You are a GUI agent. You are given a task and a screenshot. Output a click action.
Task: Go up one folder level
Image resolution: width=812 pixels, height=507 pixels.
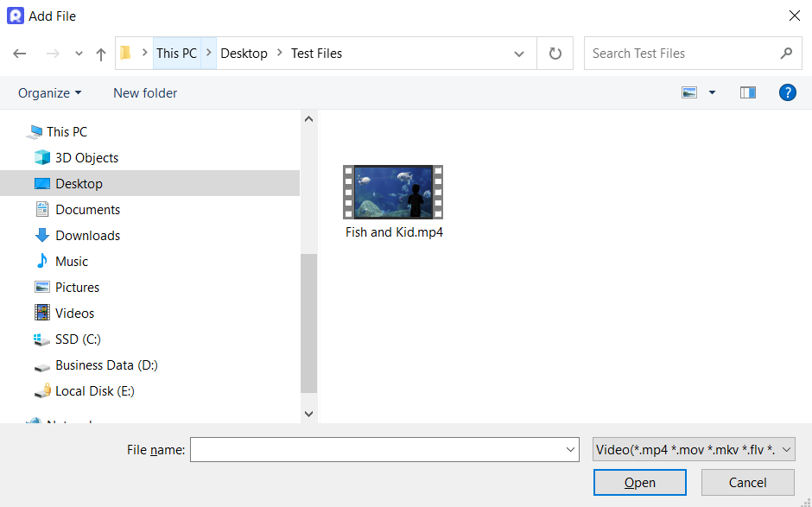(100, 53)
